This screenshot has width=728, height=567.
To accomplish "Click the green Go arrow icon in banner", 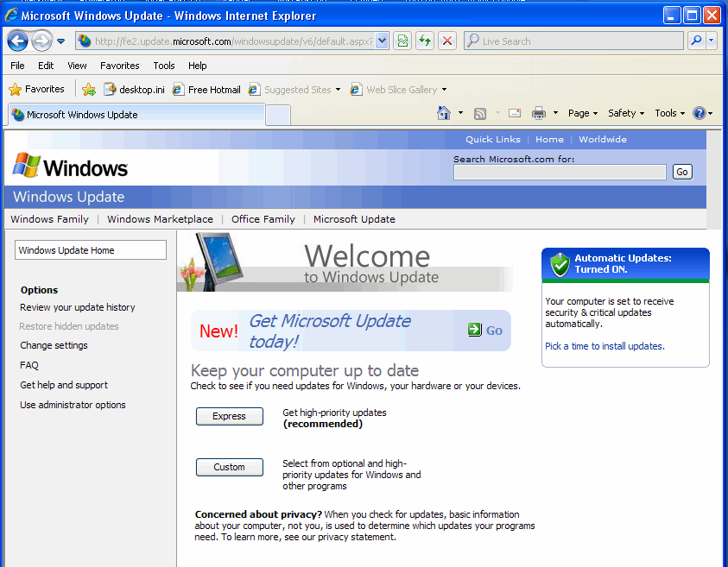I will pos(474,330).
